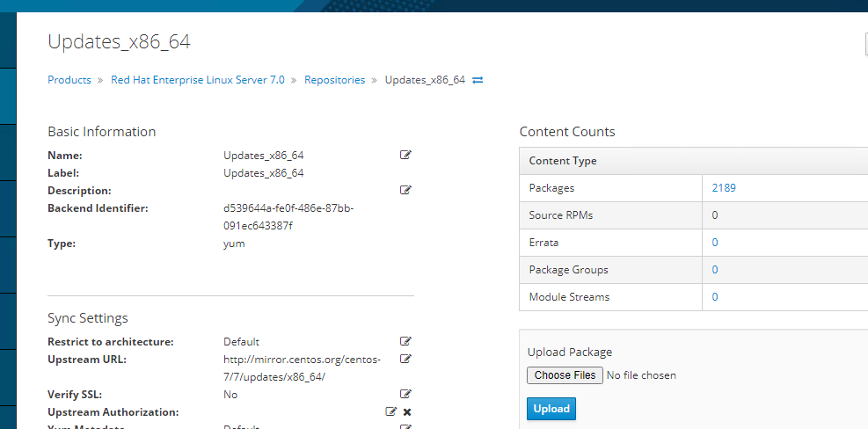Clear the Upstream Authorization with X icon
Screen dimensions: 868x429
[x=407, y=411]
